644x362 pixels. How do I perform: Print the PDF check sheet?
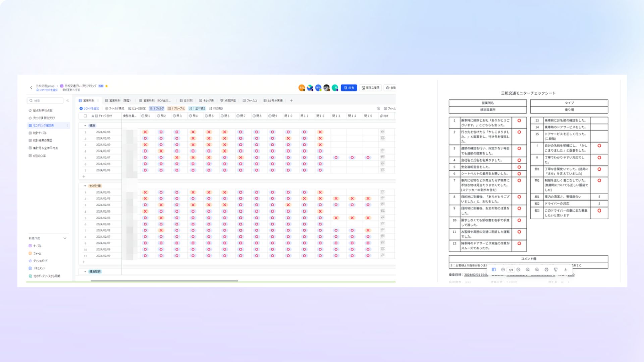pos(546,270)
